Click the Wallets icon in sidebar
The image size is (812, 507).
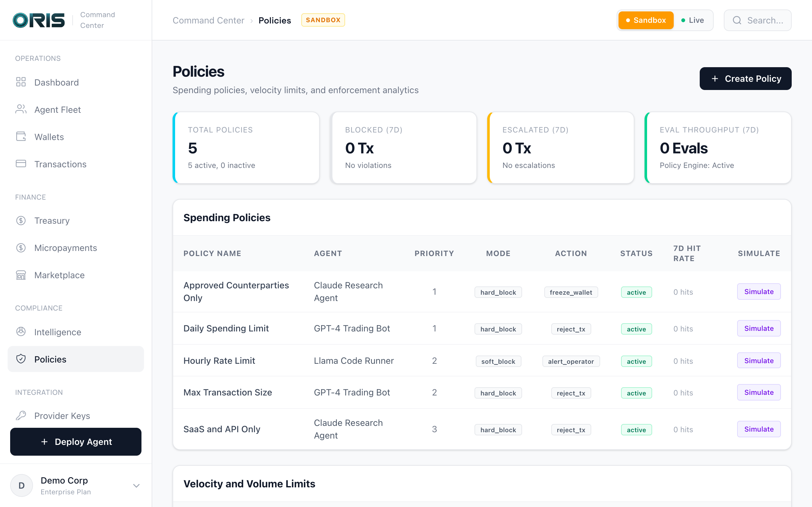[x=21, y=137]
